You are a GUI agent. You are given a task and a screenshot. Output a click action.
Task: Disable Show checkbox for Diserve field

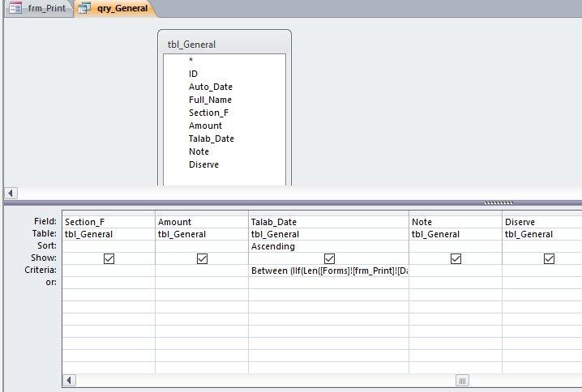(549, 258)
